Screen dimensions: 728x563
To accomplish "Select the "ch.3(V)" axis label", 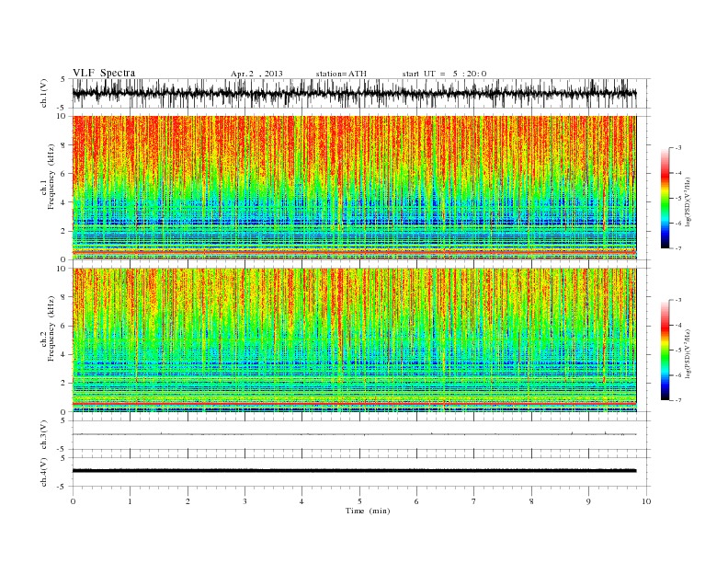I will (x=44, y=434).
